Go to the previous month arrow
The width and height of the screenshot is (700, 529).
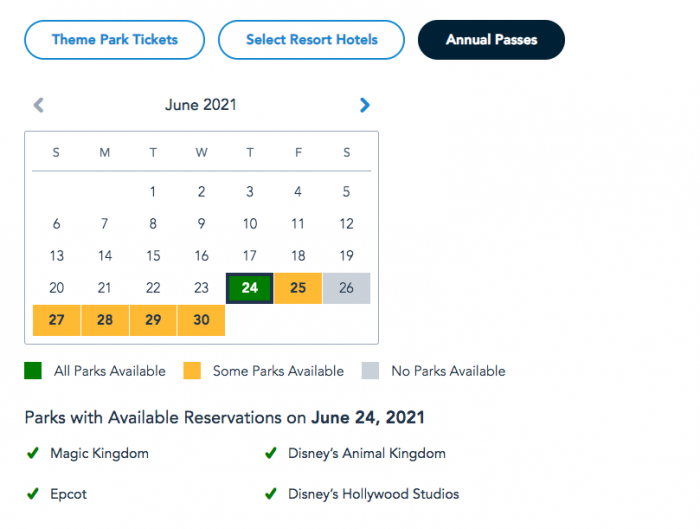pyautogui.click(x=39, y=105)
